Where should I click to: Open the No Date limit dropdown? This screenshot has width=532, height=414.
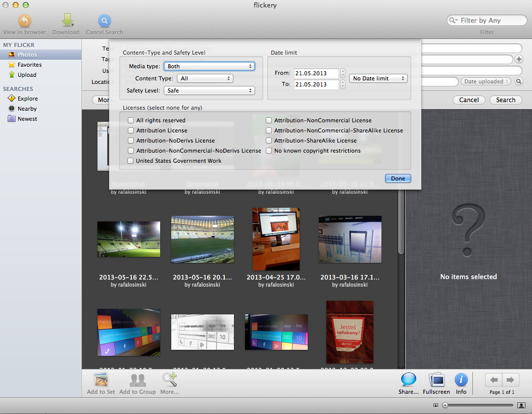378,78
